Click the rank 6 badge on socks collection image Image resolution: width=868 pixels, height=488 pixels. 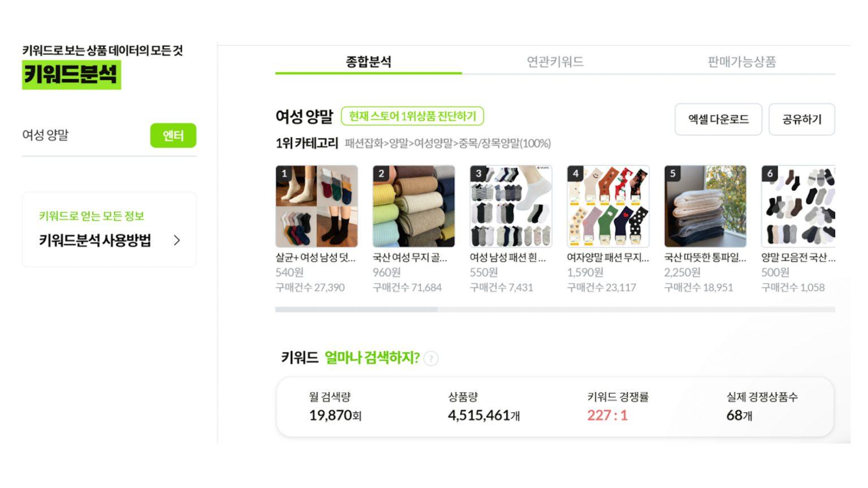coord(770,173)
